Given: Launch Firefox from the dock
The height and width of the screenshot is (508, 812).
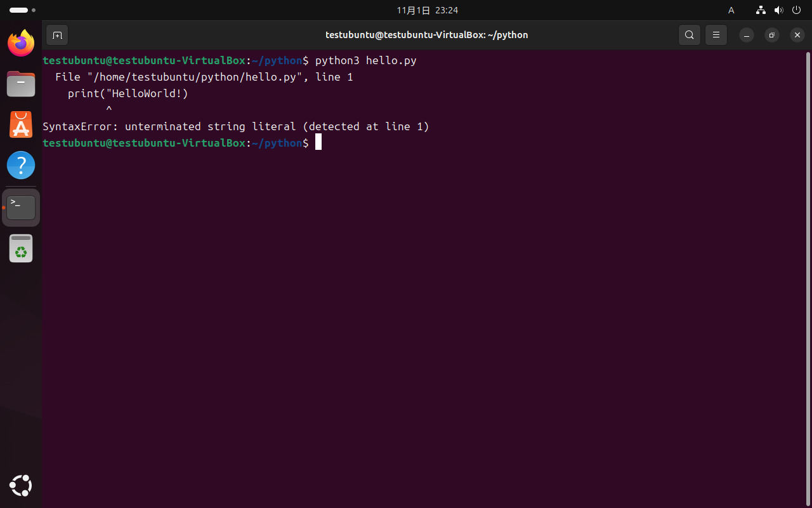Looking at the screenshot, I should pos(21,43).
